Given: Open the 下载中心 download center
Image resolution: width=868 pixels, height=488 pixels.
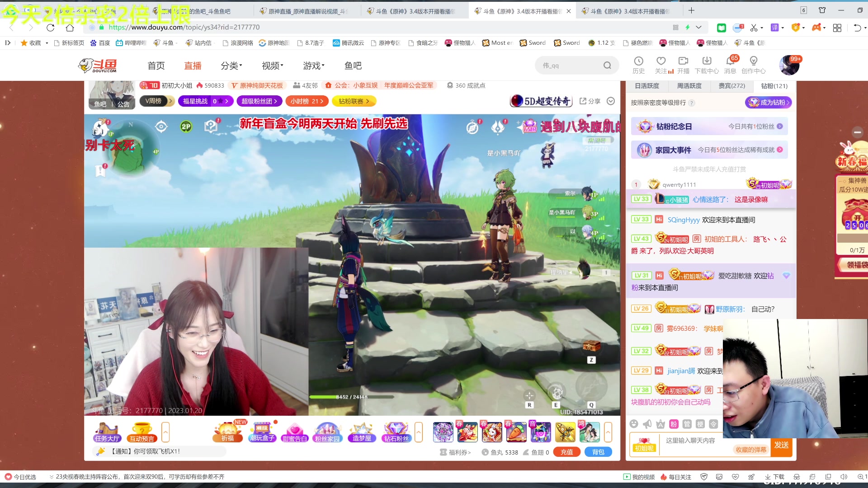Looking at the screenshot, I should (x=707, y=65).
